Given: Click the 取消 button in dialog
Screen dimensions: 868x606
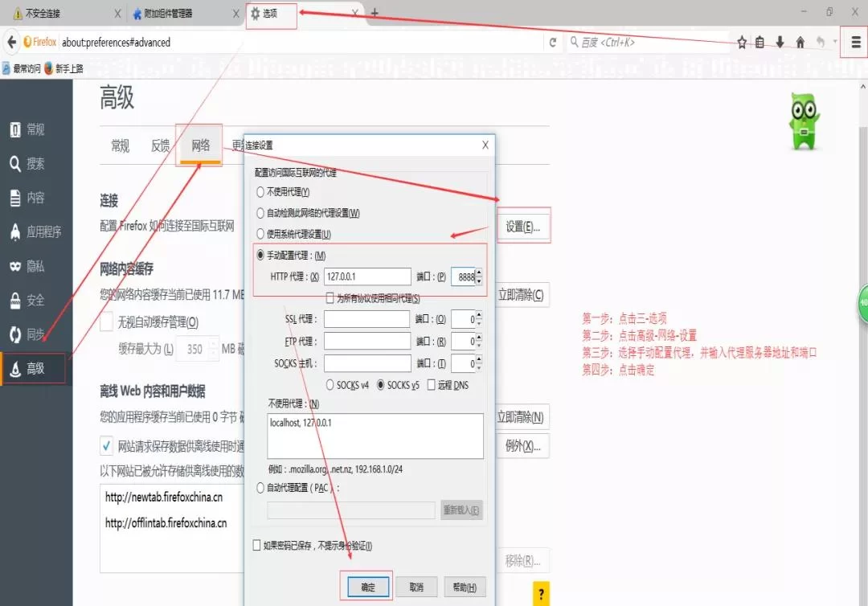Looking at the screenshot, I should (416, 588).
